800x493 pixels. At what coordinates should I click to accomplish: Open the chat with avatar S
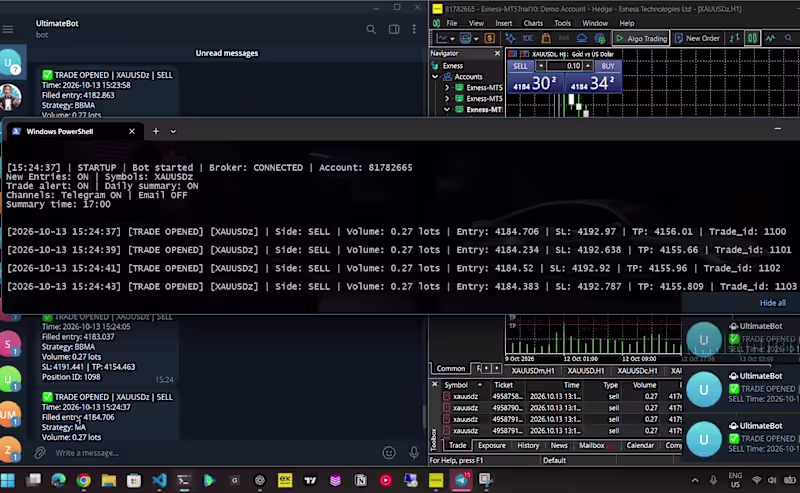click(10, 344)
